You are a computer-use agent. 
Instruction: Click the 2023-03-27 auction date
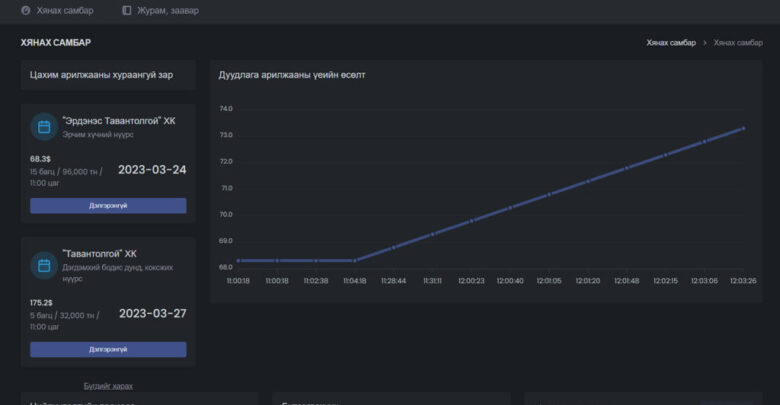(152, 313)
